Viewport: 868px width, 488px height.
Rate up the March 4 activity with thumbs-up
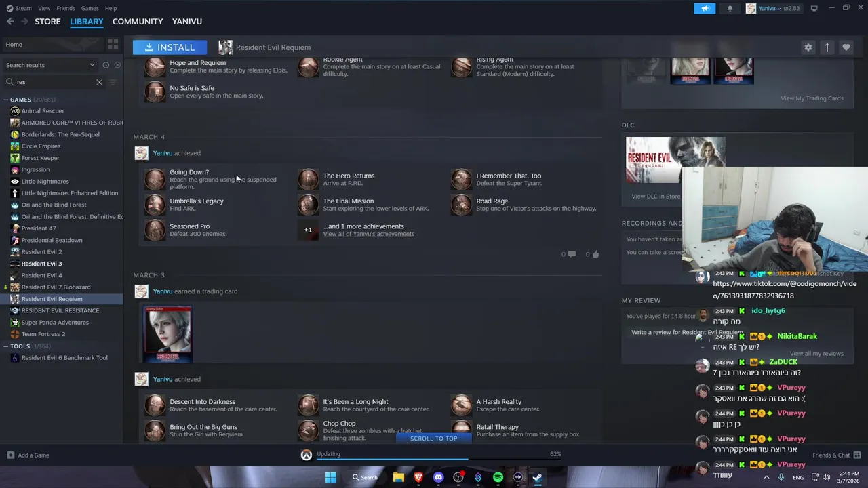(x=595, y=254)
